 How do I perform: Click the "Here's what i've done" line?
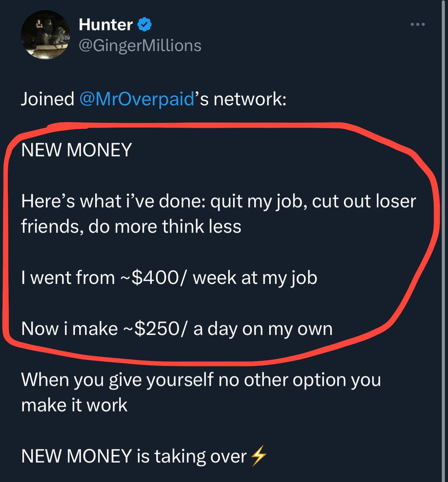(x=218, y=201)
